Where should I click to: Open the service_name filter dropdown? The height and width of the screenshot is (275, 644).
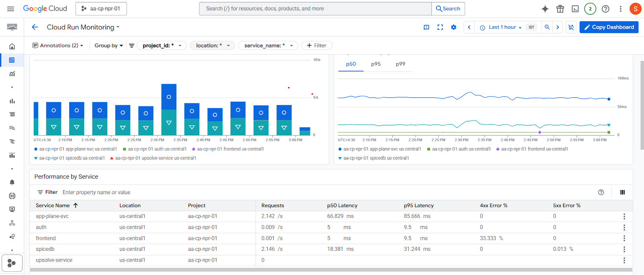pyautogui.click(x=268, y=45)
